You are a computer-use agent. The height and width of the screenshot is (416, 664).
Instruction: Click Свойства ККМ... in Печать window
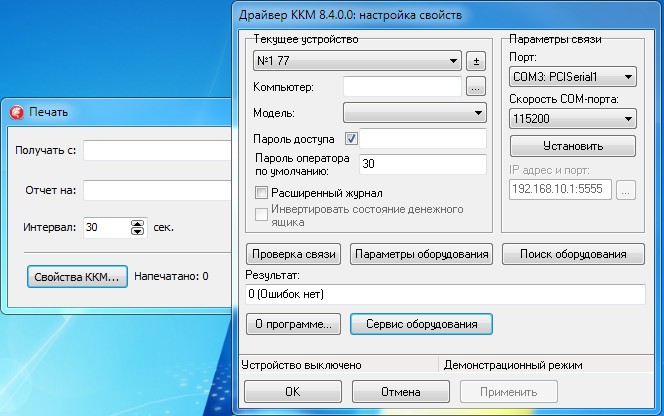click(x=77, y=277)
